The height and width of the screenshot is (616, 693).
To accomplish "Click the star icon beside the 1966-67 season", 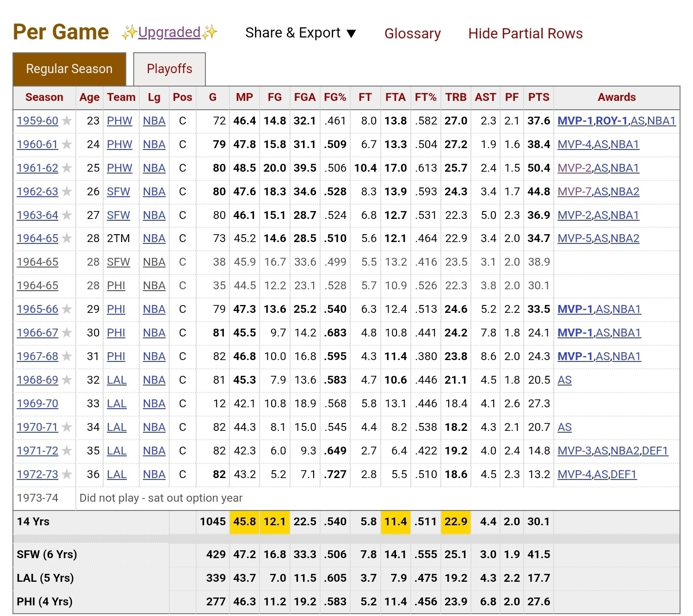I will click(x=67, y=333).
